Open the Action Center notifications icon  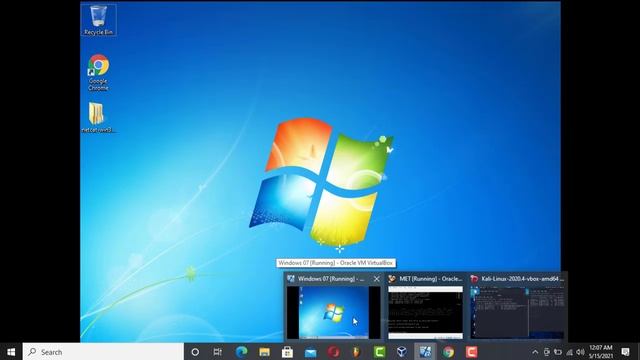625,352
